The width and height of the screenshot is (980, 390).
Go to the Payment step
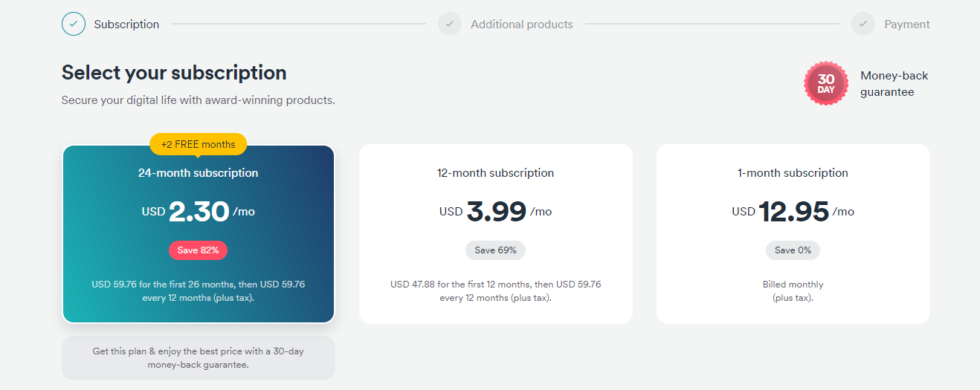[907, 25]
